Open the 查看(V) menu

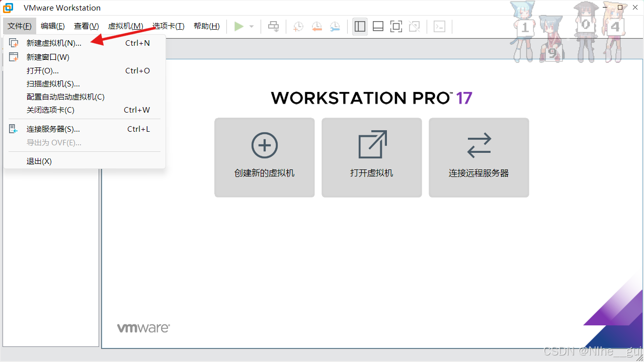coord(87,26)
